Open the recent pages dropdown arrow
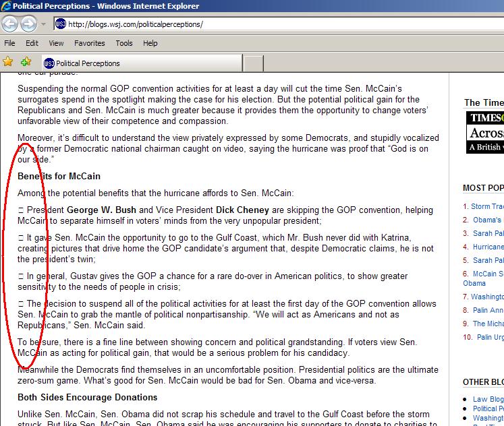 pos(43,24)
